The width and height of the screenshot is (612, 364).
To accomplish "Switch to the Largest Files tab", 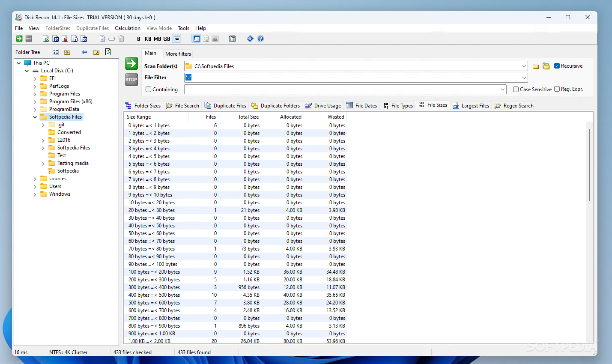I will [x=471, y=106].
